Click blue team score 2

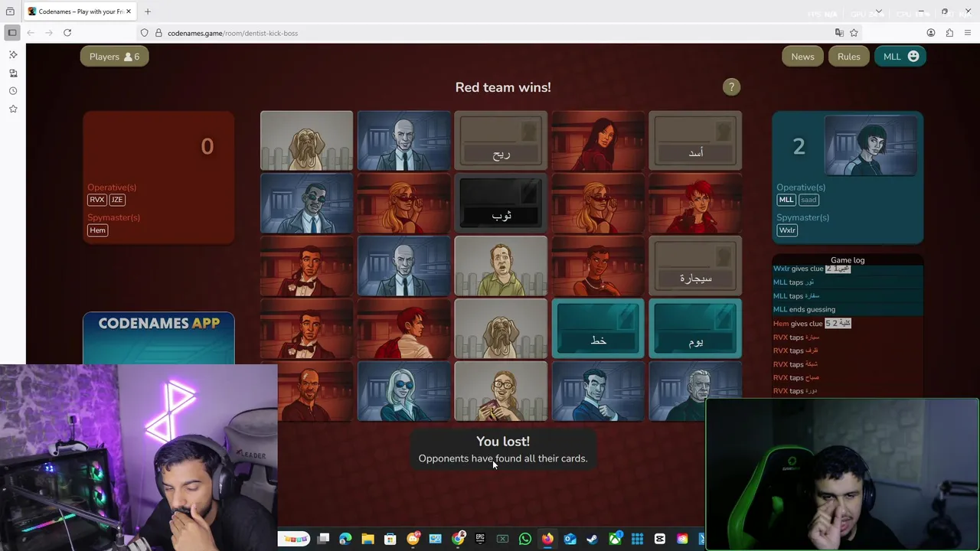799,147
